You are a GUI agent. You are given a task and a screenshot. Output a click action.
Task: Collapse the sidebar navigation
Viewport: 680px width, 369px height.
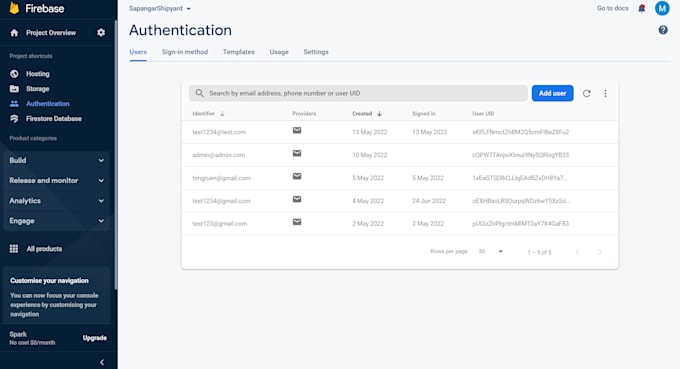click(102, 362)
